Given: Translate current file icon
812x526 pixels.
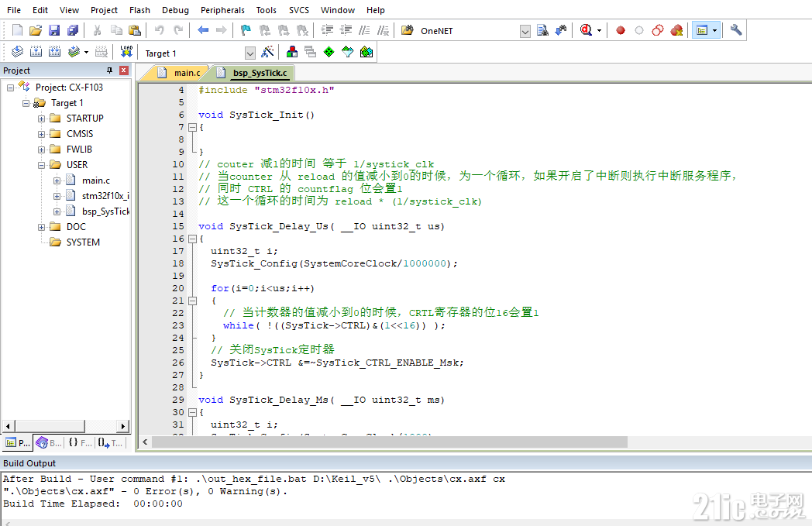Looking at the screenshot, I should pyautogui.click(x=17, y=52).
